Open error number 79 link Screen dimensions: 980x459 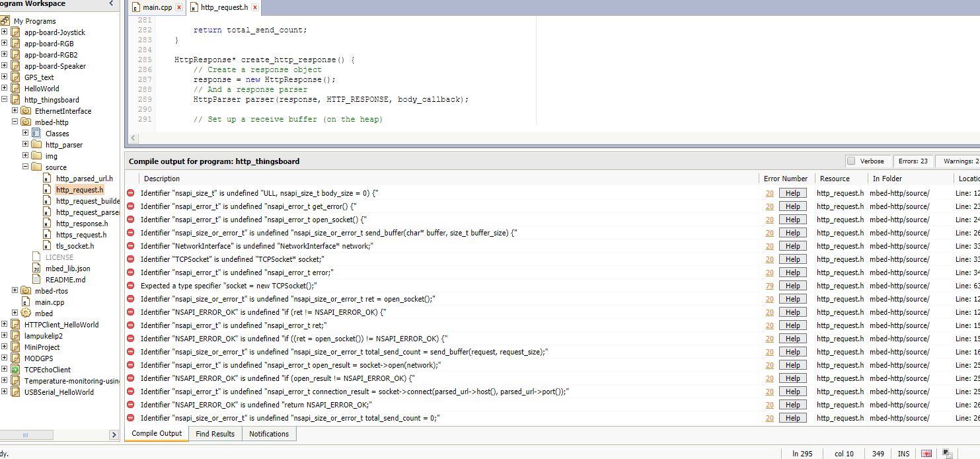[x=769, y=286]
